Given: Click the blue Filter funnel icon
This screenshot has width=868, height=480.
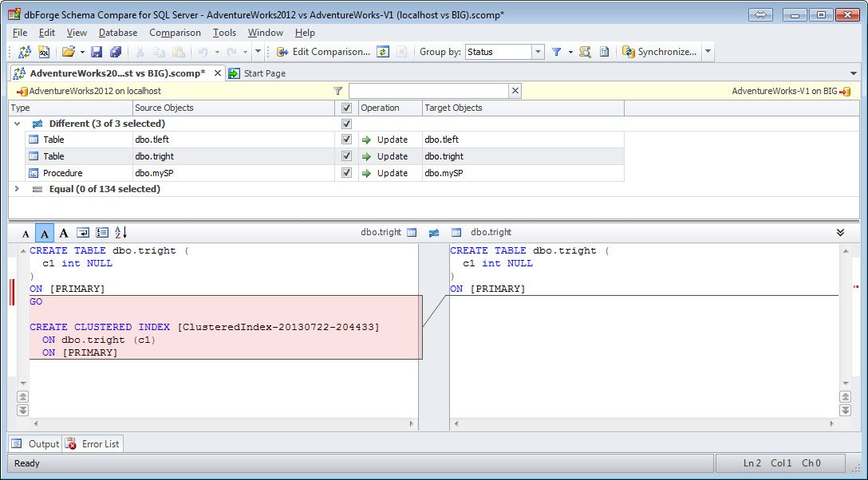Looking at the screenshot, I should click(x=556, y=52).
